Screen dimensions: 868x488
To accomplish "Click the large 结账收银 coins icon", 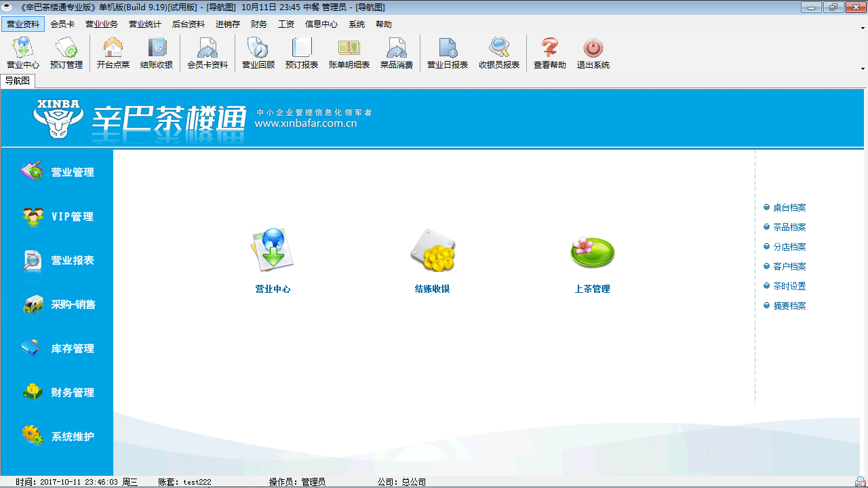I will click(x=432, y=249).
